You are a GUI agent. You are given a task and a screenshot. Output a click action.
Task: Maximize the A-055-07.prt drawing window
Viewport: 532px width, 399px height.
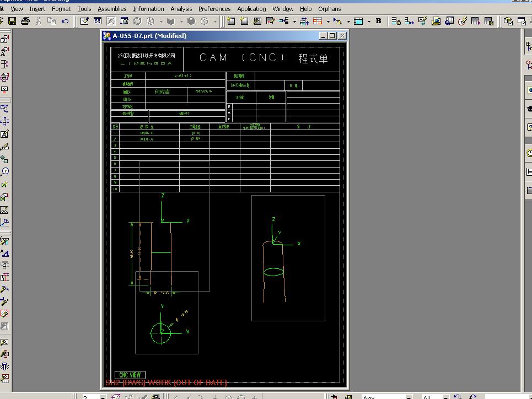(332, 36)
